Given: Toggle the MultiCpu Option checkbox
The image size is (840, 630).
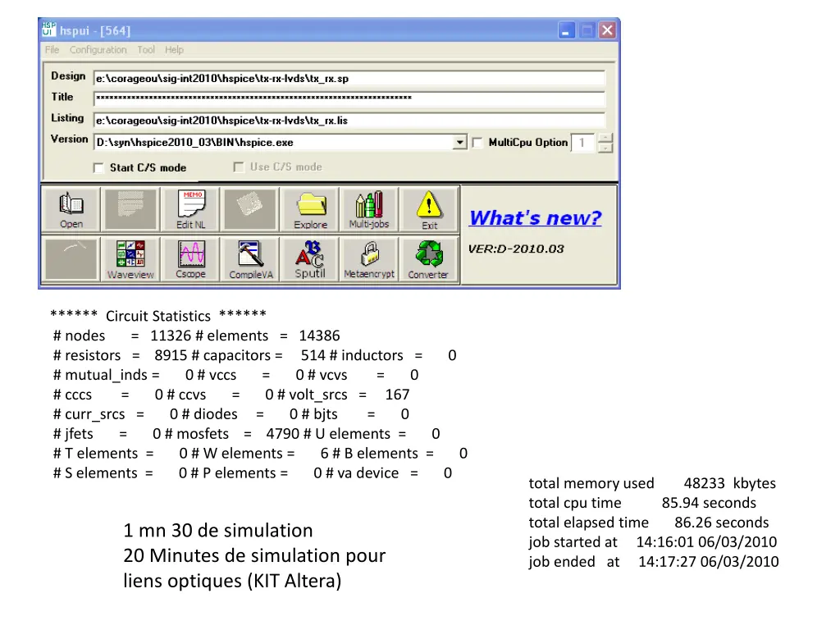Looking at the screenshot, I should coord(477,143).
